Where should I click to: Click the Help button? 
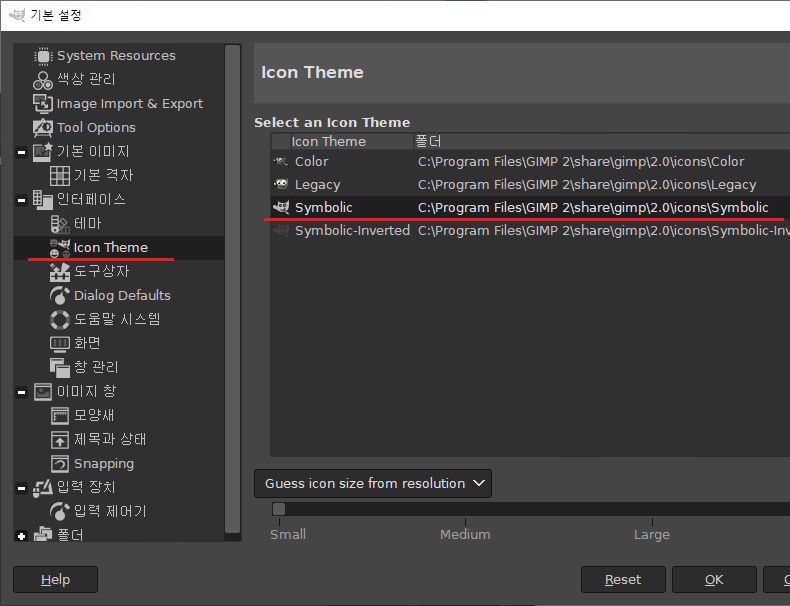[x=55, y=579]
